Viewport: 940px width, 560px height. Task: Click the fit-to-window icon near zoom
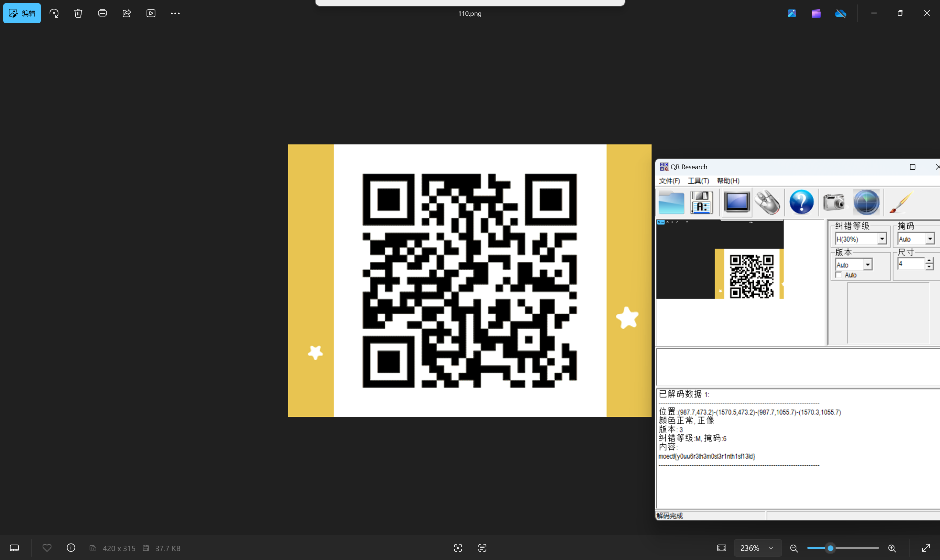721,548
